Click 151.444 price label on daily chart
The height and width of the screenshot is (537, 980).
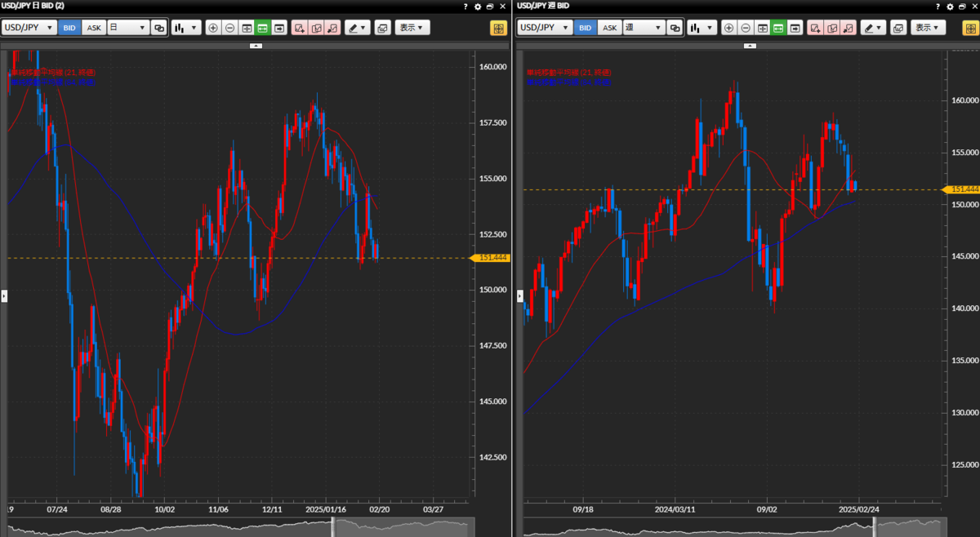(490, 258)
